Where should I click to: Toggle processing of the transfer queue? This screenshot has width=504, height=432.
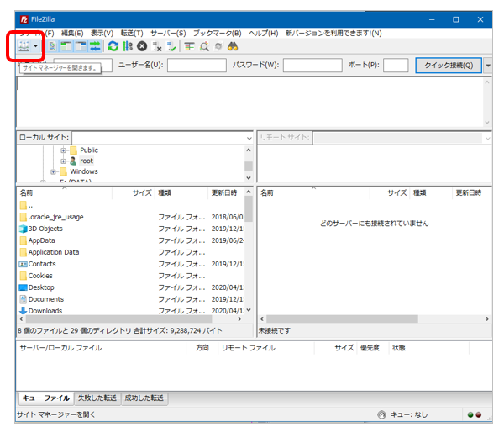click(128, 46)
